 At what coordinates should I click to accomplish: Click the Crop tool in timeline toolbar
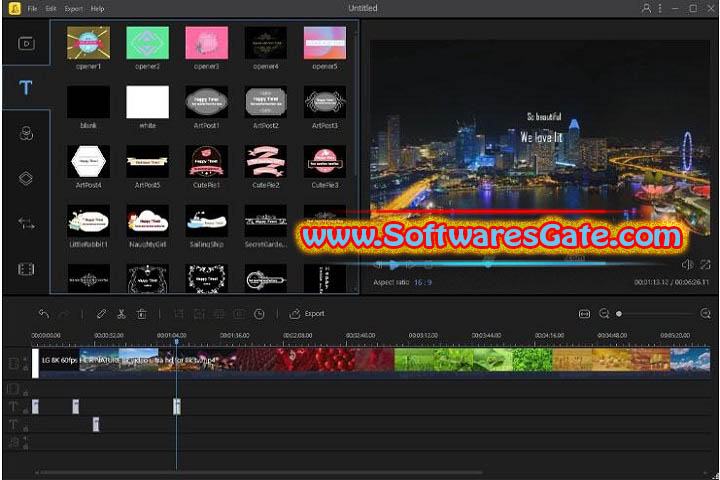(x=179, y=314)
